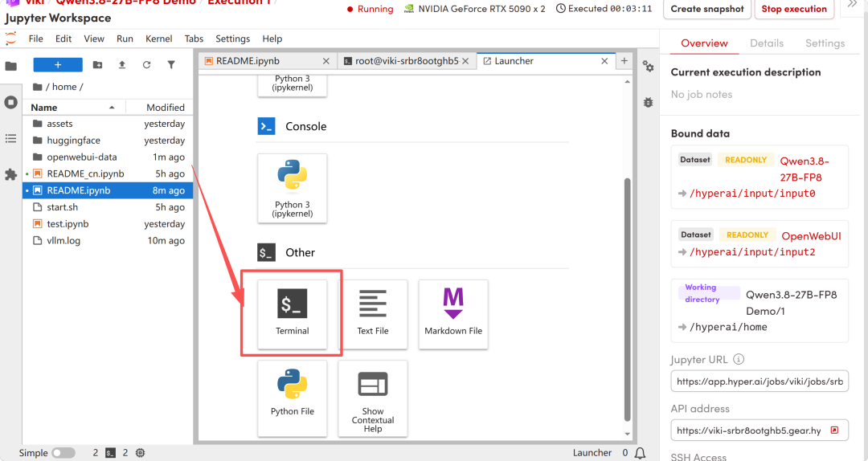
Task: Close the Launcher tab
Action: click(x=604, y=61)
